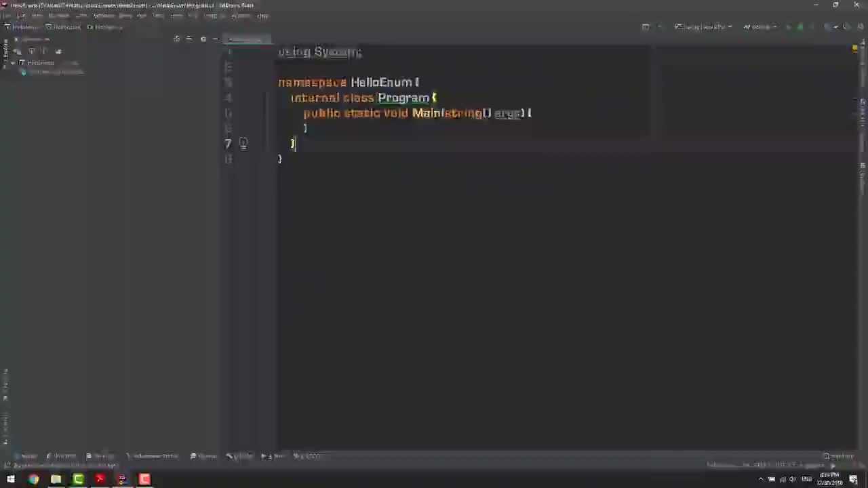Open the Help menu

click(262, 16)
